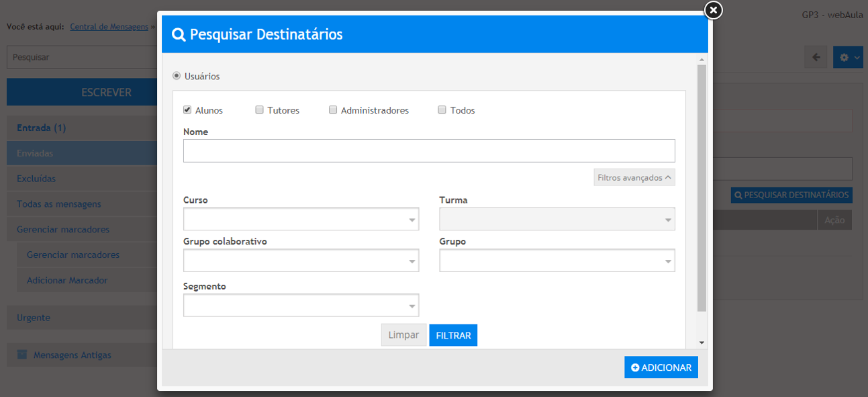Close the Pesquisar Destinatários dialog
This screenshot has height=397, width=868.
pos(713,10)
